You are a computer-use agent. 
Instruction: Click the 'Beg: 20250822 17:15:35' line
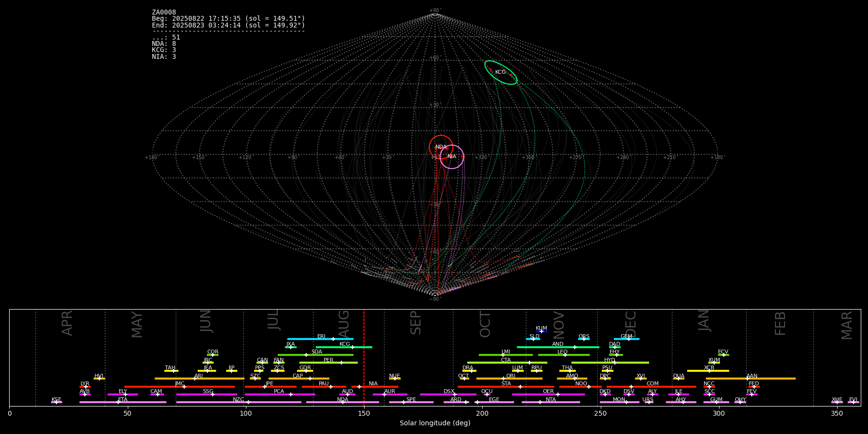(x=229, y=18)
